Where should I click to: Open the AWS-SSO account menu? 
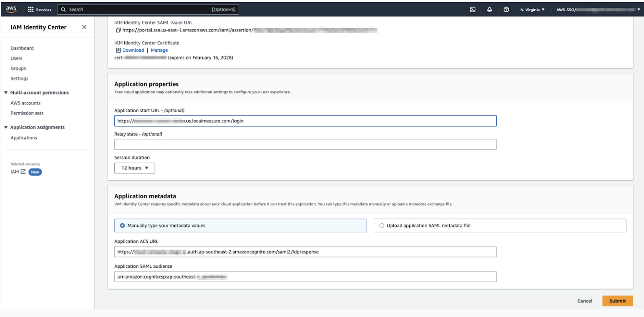click(x=597, y=10)
